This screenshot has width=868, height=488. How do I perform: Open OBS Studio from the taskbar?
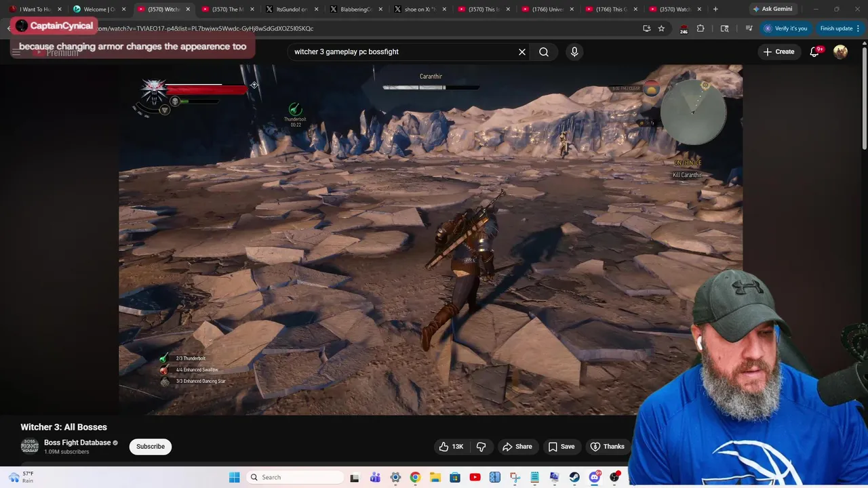(x=614, y=477)
